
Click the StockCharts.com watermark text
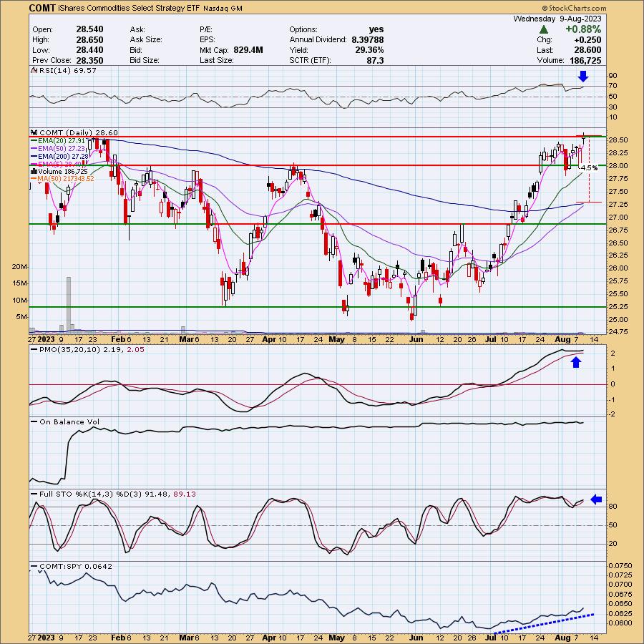pyautogui.click(x=574, y=8)
